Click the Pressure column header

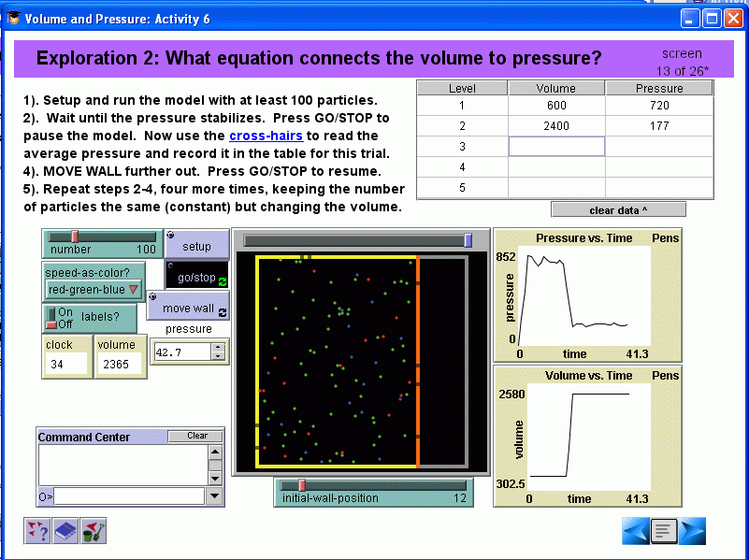659,89
